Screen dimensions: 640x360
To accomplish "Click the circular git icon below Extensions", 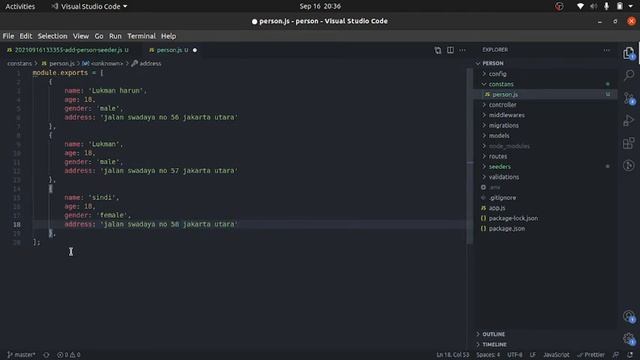I will pos(629,165).
